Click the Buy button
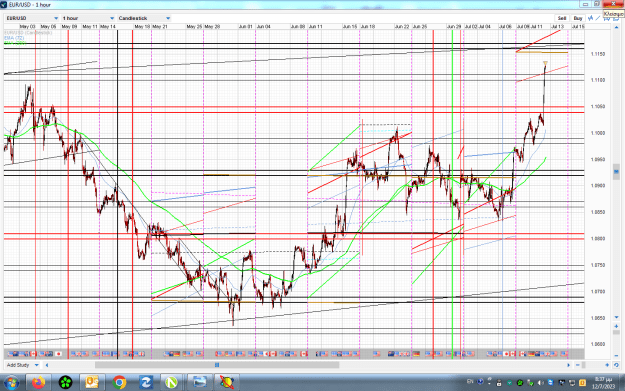This screenshot has width=625, height=391. point(578,18)
